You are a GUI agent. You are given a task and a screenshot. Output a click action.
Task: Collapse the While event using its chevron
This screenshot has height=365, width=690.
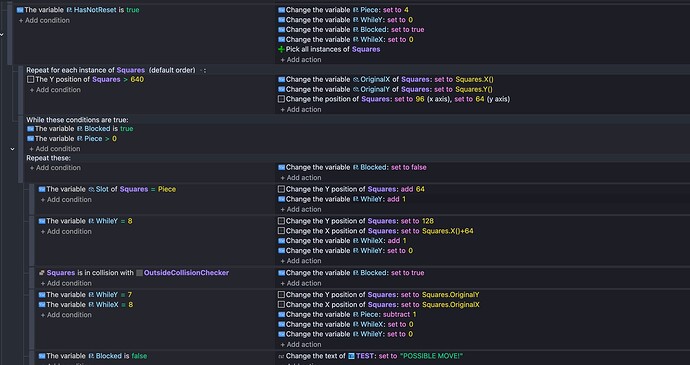[12, 149]
